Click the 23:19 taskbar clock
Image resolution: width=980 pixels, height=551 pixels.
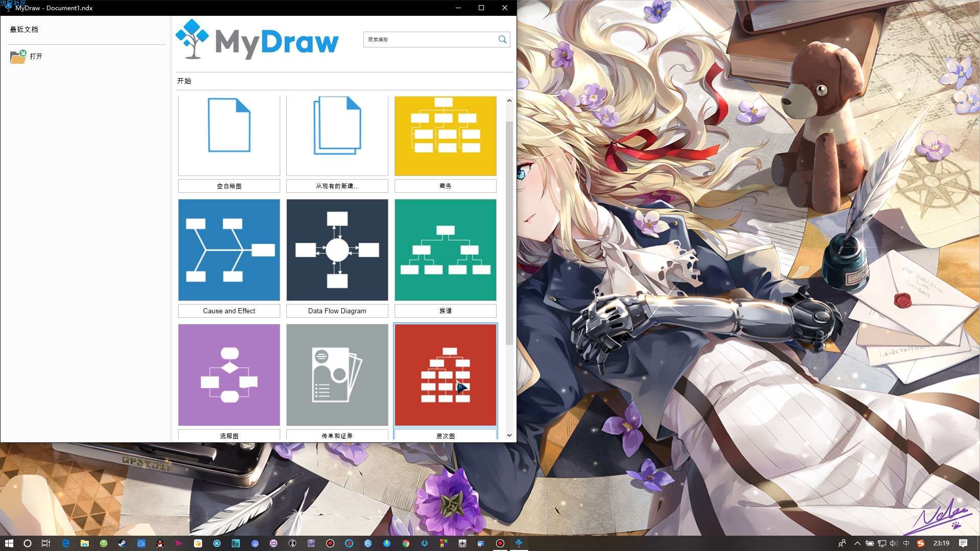[941, 543]
